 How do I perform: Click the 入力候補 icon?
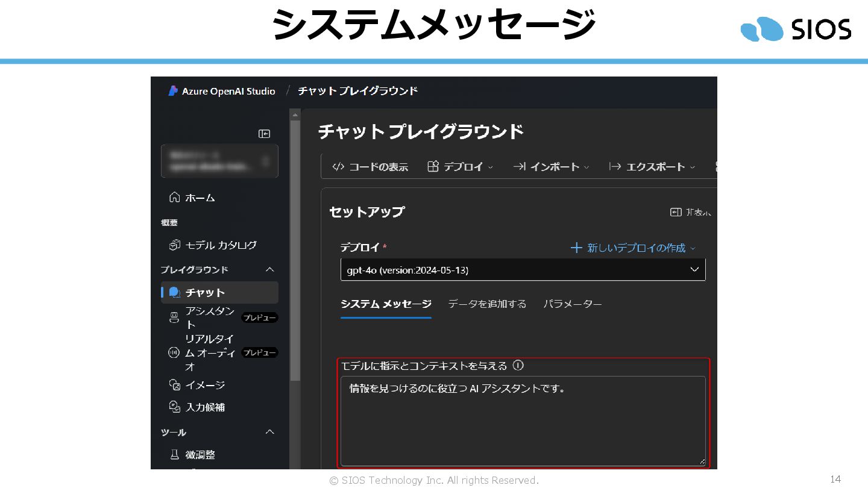[174, 407]
